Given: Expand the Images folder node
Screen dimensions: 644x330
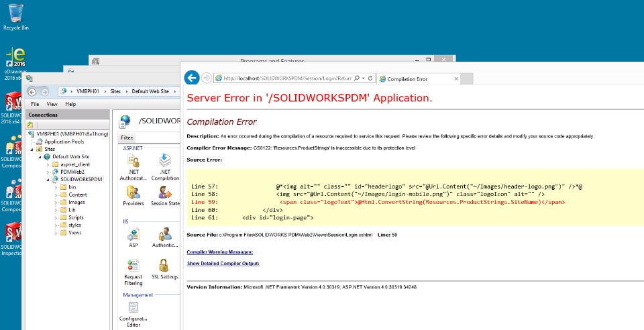Looking at the screenshot, I should pyautogui.click(x=56, y=203).
